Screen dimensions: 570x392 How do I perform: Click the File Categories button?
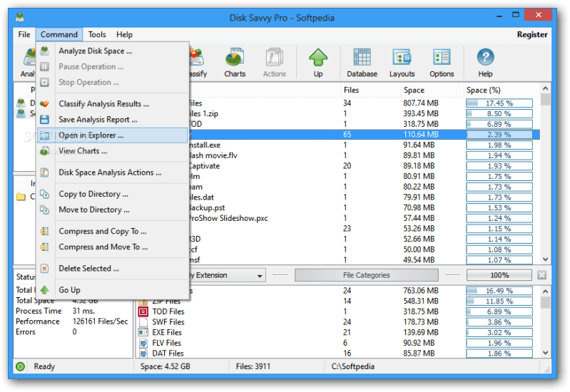pyautogui.click(x=366, y=275)
